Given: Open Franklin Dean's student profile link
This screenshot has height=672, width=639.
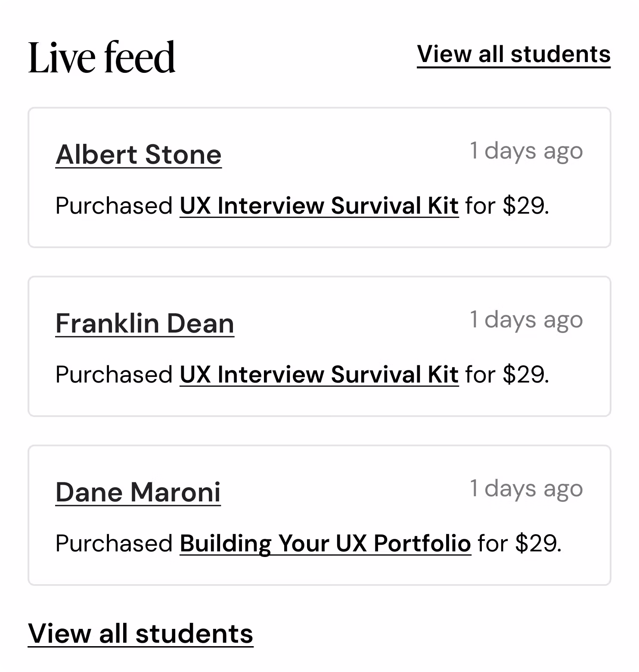Looking at the screenshot, I should coord(145,324).
